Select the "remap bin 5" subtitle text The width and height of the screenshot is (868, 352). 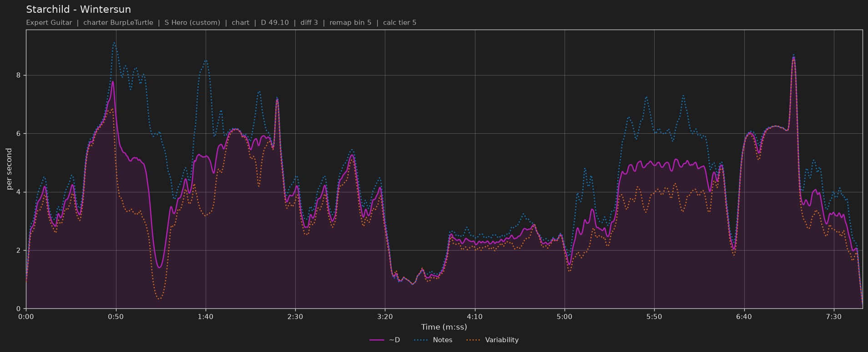(350, 23)
